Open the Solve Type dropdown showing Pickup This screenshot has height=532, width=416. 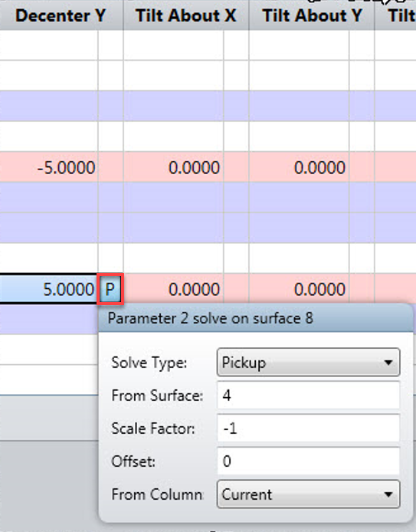tap(308, 363)
